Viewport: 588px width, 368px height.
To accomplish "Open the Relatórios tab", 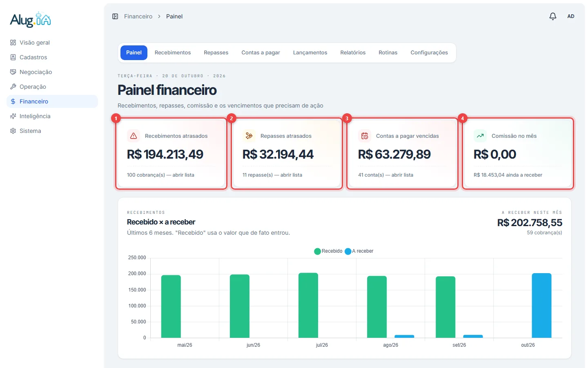I will click(353, 53).
